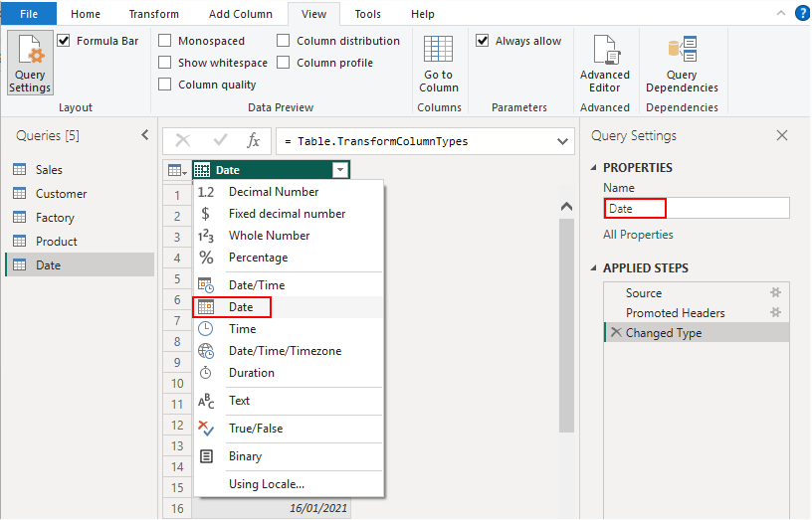Cancel formula edit with X icon
This screenshot has height=520, width=812.
183,140
